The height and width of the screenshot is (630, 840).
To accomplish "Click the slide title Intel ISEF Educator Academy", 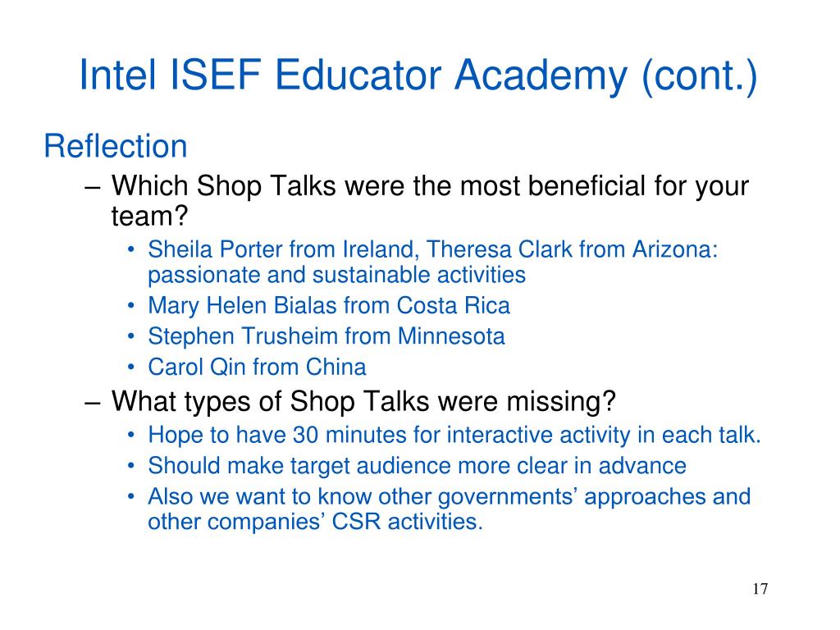I will click(x=418, y=75).
